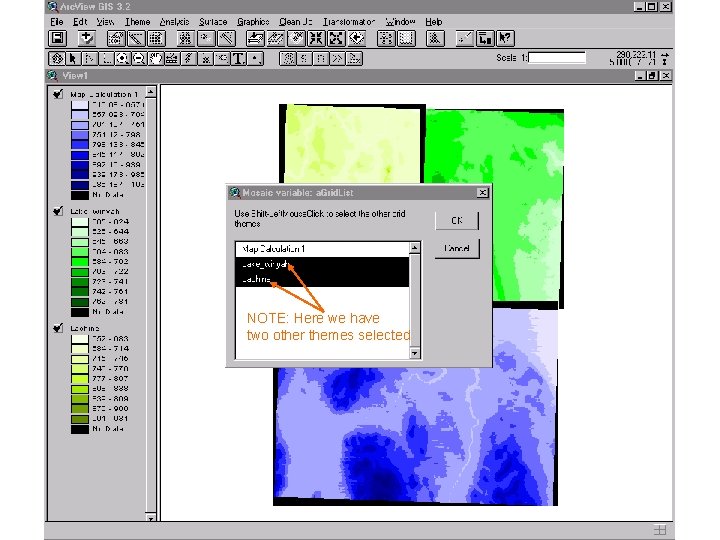Select the Label tool icon
This screenshot has height=540, width=720.
coord(222,58)
